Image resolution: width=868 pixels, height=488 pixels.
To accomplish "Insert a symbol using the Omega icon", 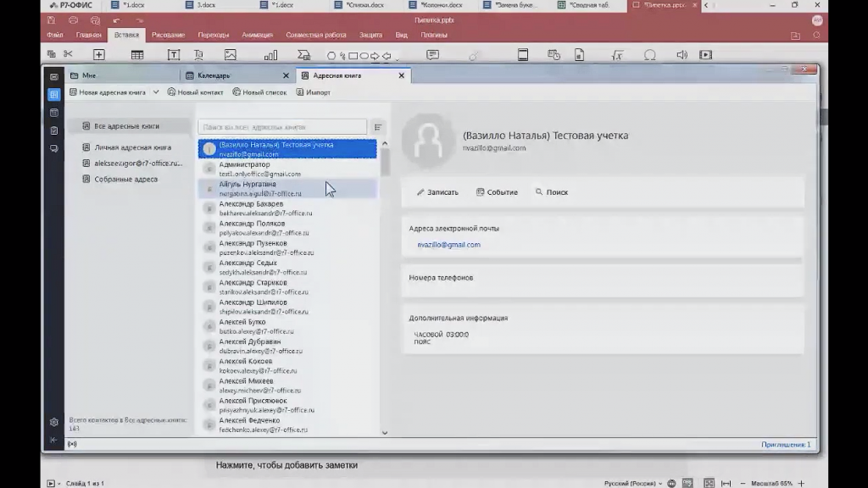I will point(650,55).
